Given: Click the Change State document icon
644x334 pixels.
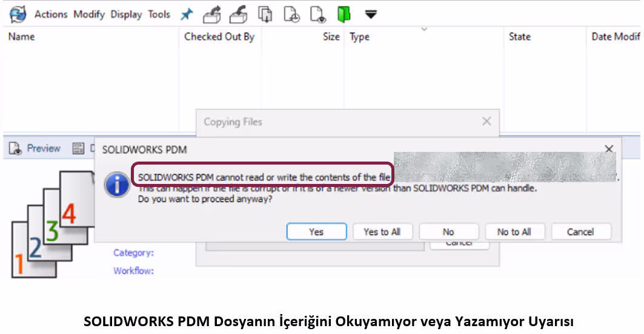Looking at the screenshot, I should (x=318, y=15).
